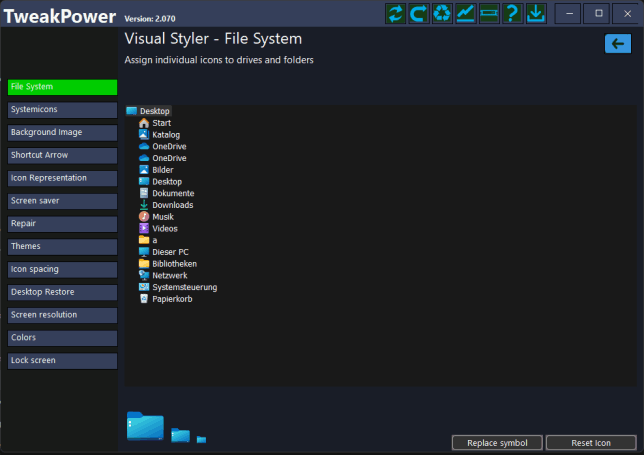Click the question mark help icon
The image size is (644, 455).
[512, 14]
